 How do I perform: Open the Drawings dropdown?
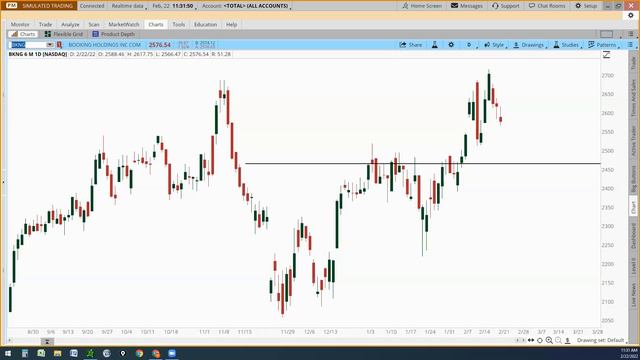coord(529,44)
